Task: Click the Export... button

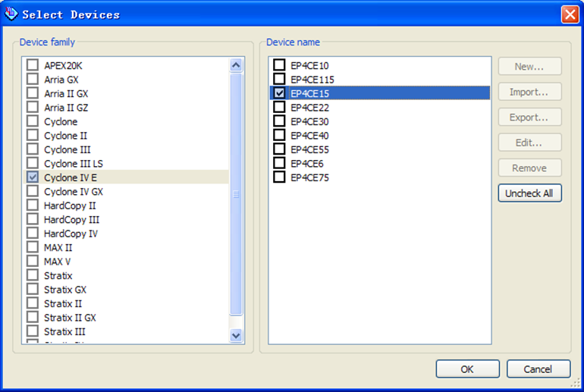Action: pos(529,117)
